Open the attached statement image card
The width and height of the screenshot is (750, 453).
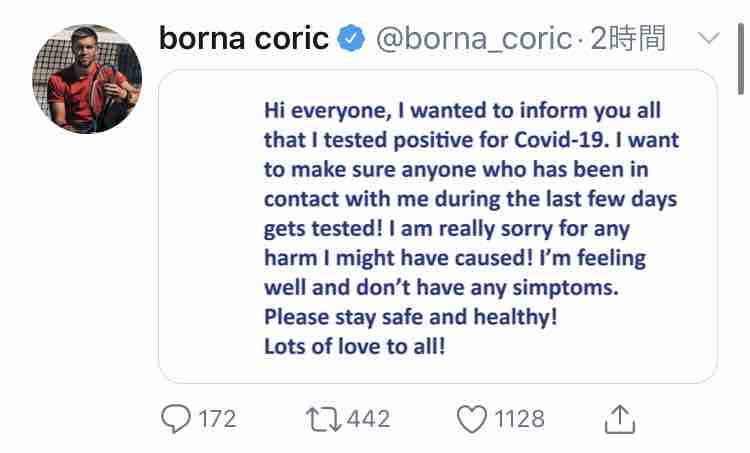(438, 226)
